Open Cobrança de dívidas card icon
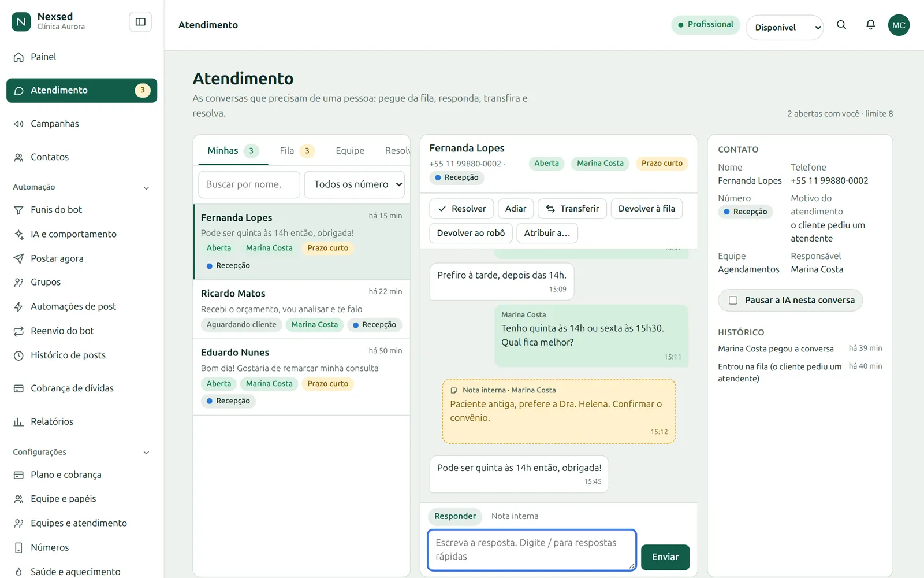This screenshot has height=578, width=924. pos(18,388)
